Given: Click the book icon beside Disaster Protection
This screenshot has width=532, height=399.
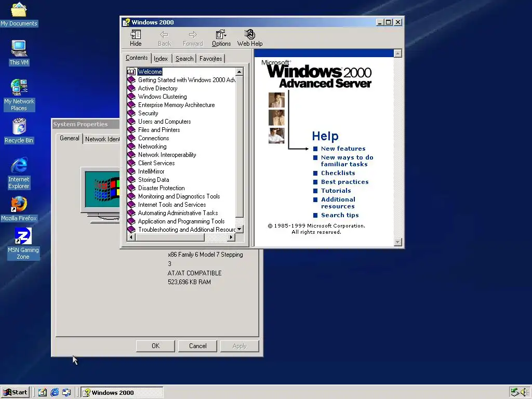Looking at the screenshot, I should 131,188.
